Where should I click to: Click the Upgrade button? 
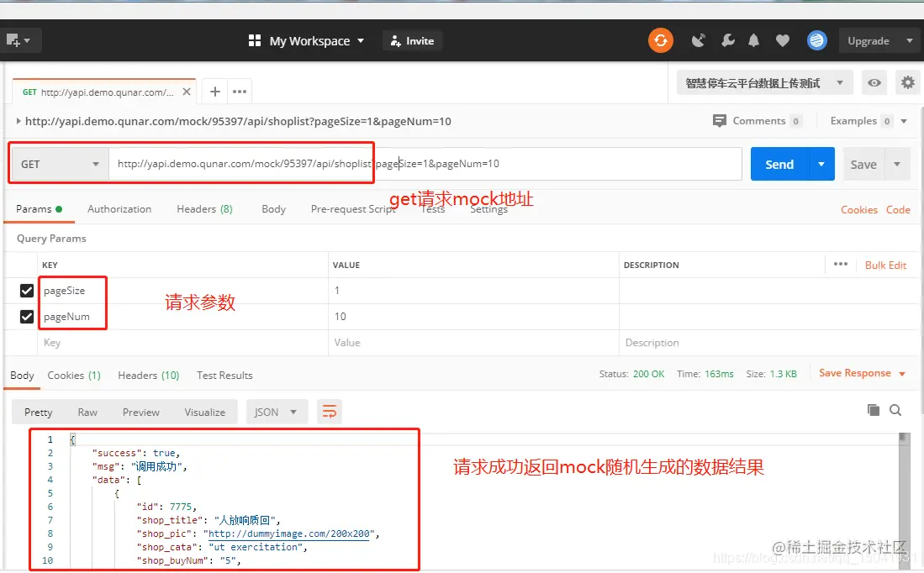coord(869,40)
